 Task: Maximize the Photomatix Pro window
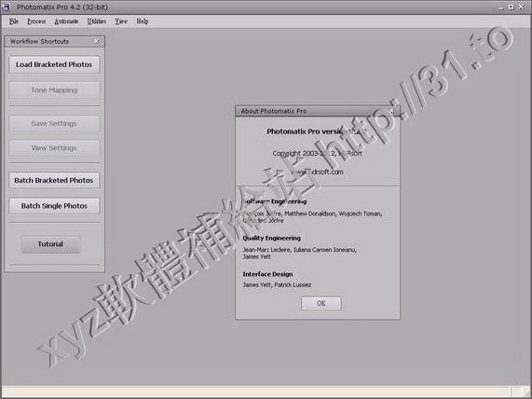pos(512,7)
